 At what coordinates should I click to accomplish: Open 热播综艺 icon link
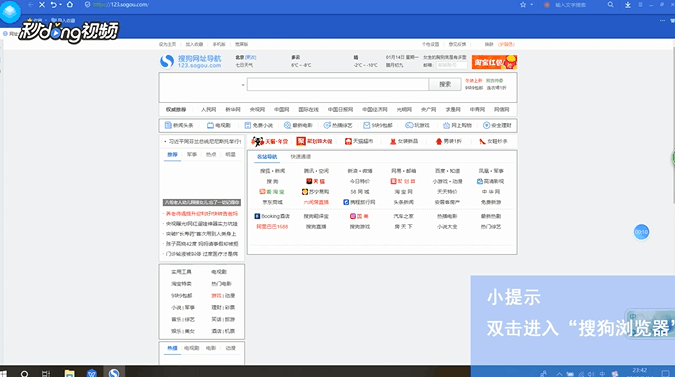338,125
